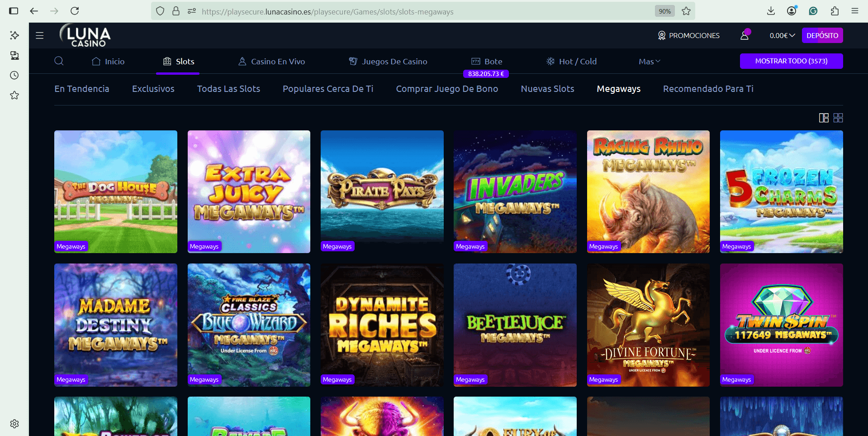Image resolution: width=868 pixels, height=436 pixels.
Task: Show site security lock information
Action: click(176, 11)
